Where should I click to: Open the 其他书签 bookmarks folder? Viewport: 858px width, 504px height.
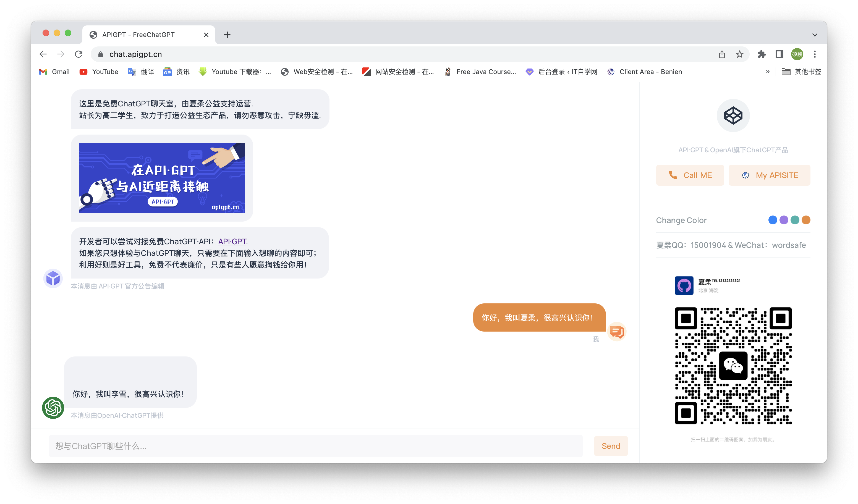pos(801,72)
